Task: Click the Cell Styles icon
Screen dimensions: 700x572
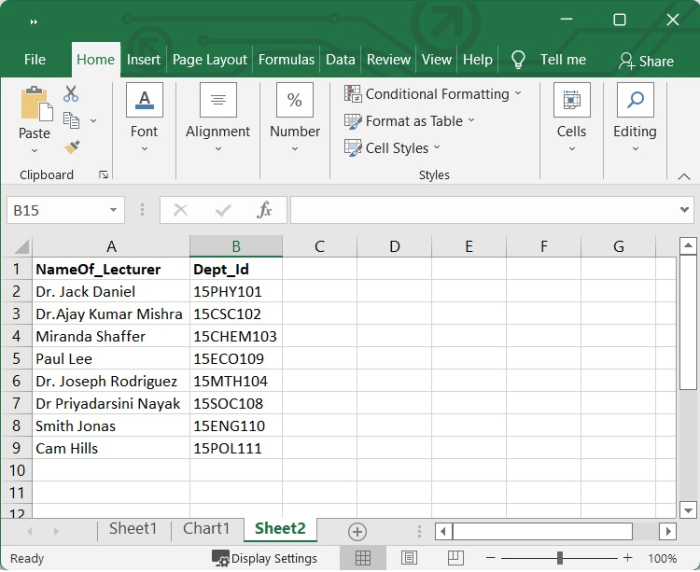Action: click(353, 148)
